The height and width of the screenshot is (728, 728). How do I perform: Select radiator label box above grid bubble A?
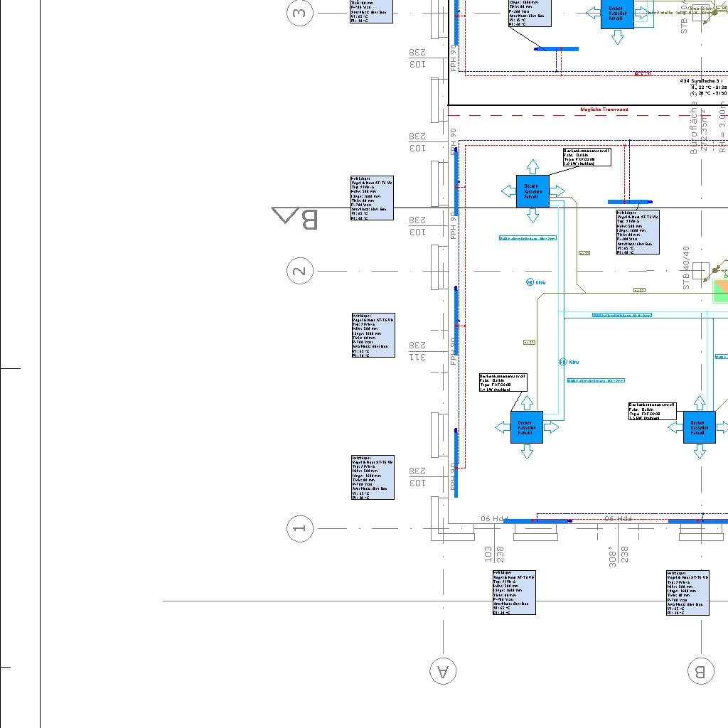(513, 592)
